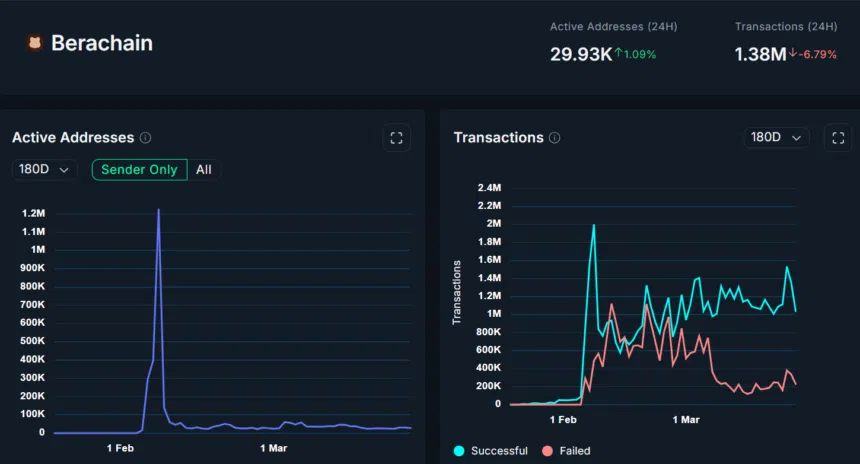Click the 1 Feb label on addresses chart
The height and width of the screenshot is (464, 860).
(x=120, y=448)
